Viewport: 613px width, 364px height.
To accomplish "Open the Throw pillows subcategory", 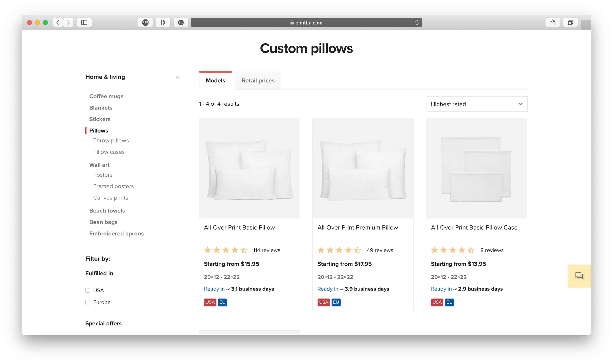I will [111, 141].
